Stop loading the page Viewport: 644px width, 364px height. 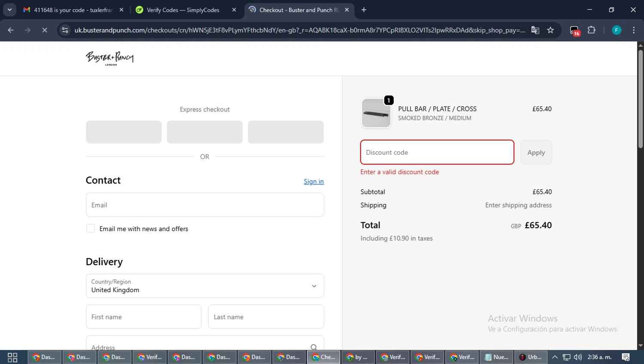point(45,30)
